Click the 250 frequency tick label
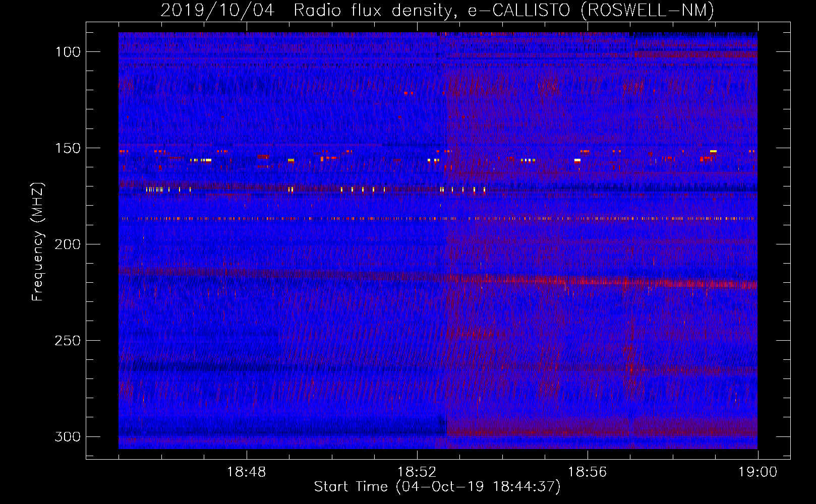This screenshot has width=816, height=504. coord(68,341)
